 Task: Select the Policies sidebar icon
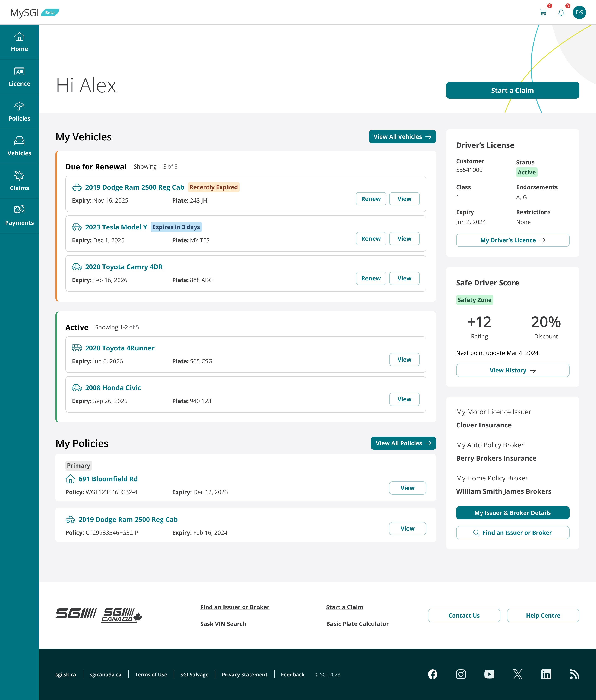click(19, 111)
